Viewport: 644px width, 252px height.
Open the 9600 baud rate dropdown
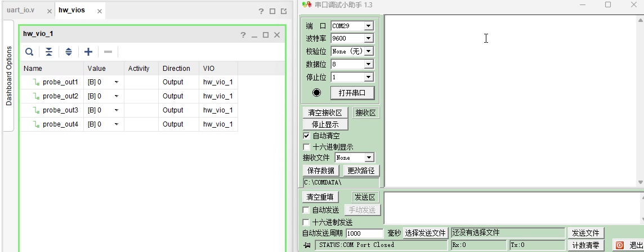(368, 39)
